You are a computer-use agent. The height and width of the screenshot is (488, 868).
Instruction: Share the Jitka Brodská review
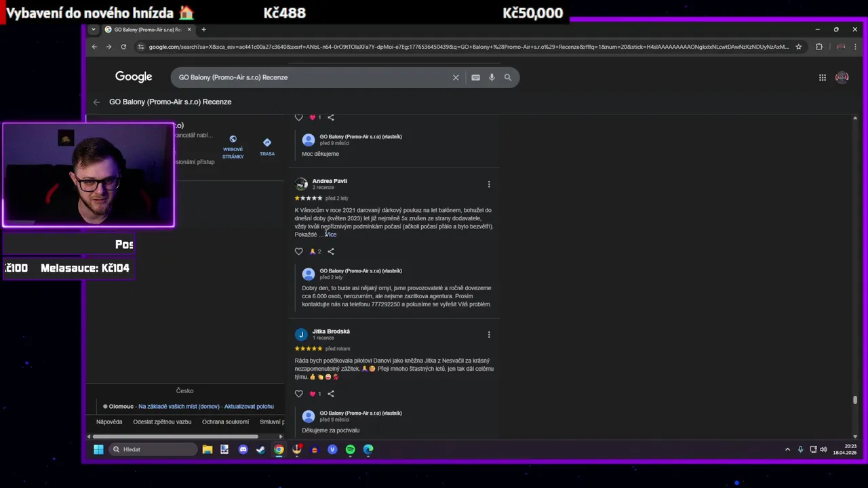point(331,394)
